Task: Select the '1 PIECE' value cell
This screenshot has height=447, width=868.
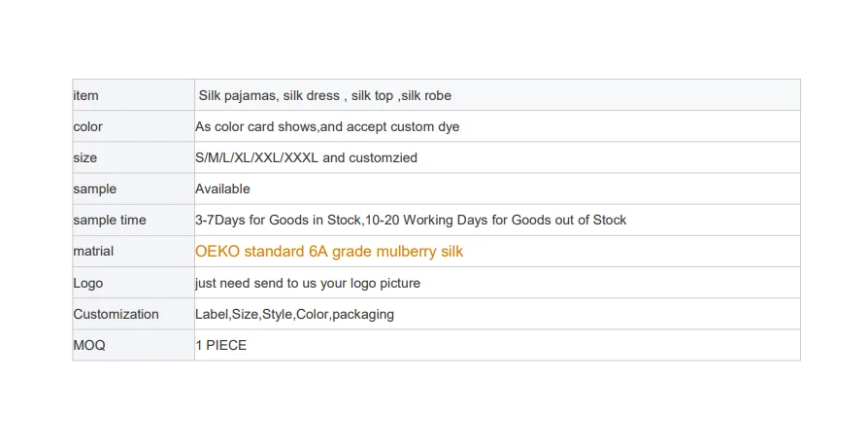Action: pyautogui.click(x=220, y=345)
